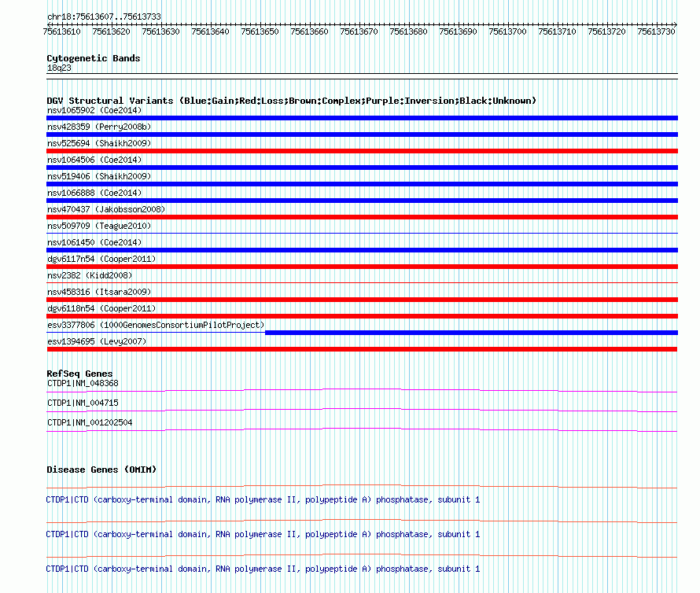The height and width of the screenshot is (593, 700).
Task: Open variant nsv525694 (Shaikh2009)
Action: coord(99,143)
